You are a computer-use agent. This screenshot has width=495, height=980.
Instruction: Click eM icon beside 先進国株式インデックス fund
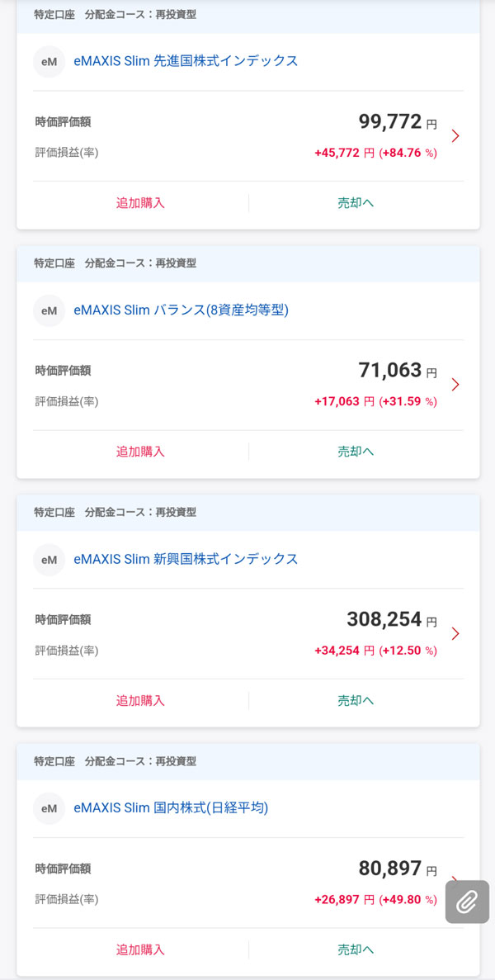coord(49,62)
